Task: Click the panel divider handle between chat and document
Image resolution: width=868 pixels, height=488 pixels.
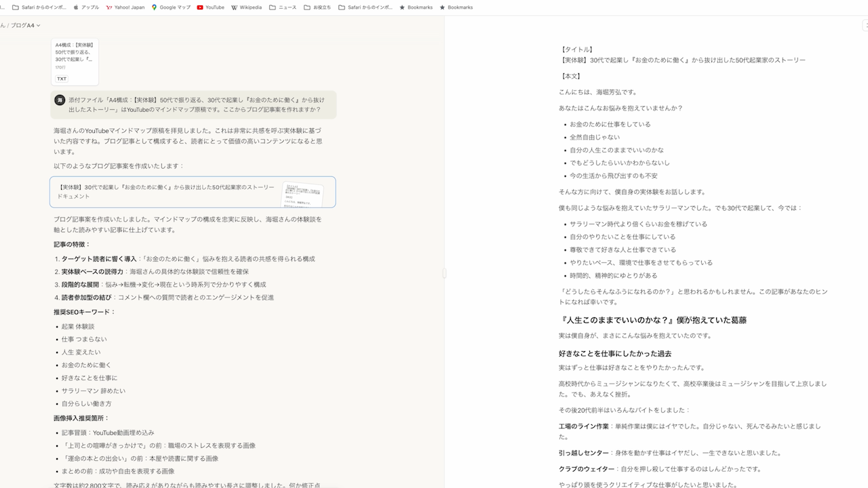Action: pos(444,274)
